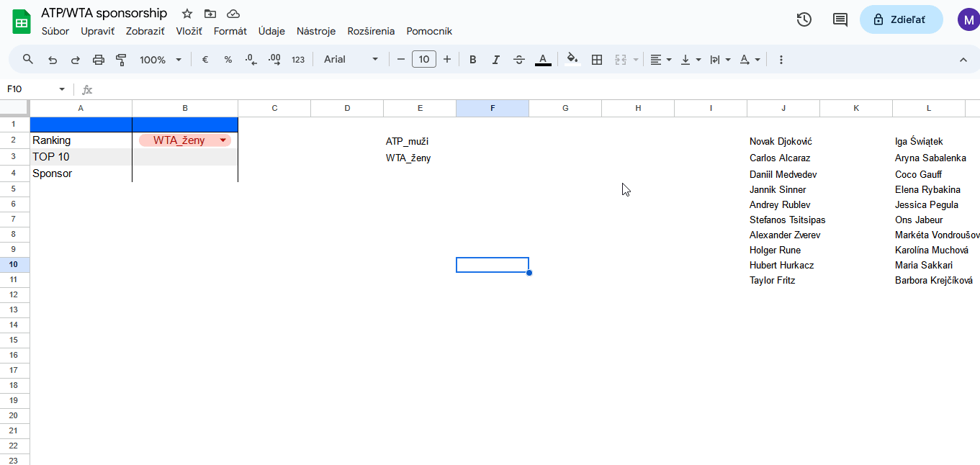Select cell containing ATP_muži
The width and height of the screenshot is (980, 465).
pos(420,141)
